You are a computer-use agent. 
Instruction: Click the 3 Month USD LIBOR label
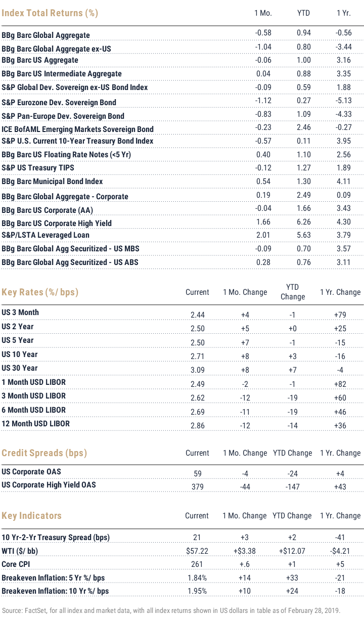click(x=34, y=396)
